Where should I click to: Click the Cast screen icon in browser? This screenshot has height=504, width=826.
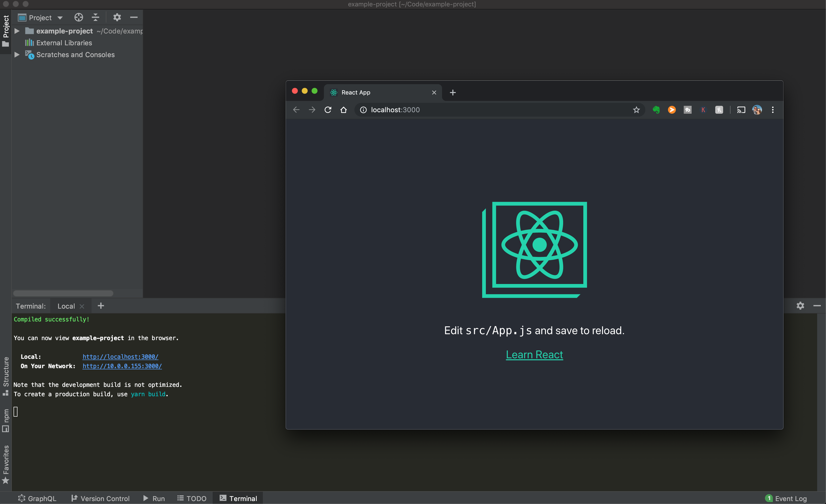(x=741, y=110)
